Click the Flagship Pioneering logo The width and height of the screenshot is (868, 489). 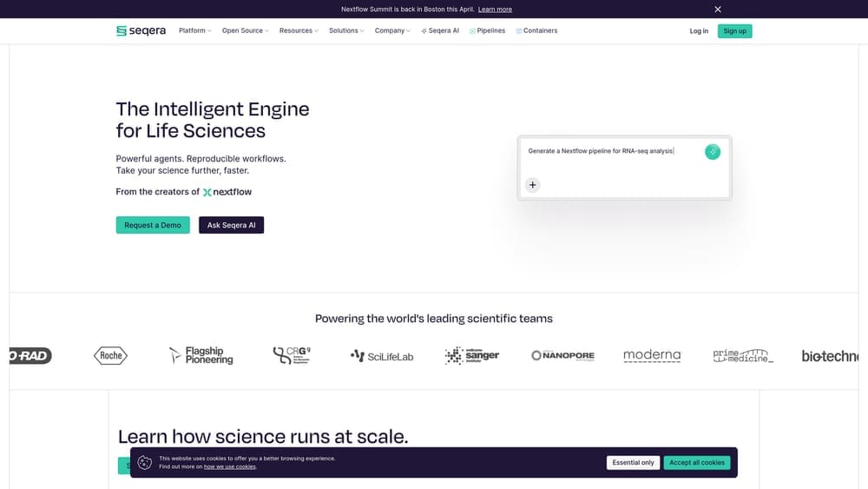(x=201, y=355)
